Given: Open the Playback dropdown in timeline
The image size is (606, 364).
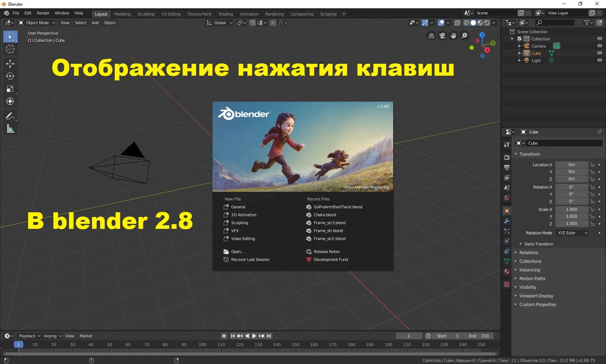Looking at the screenshot, I should point(29,336).
